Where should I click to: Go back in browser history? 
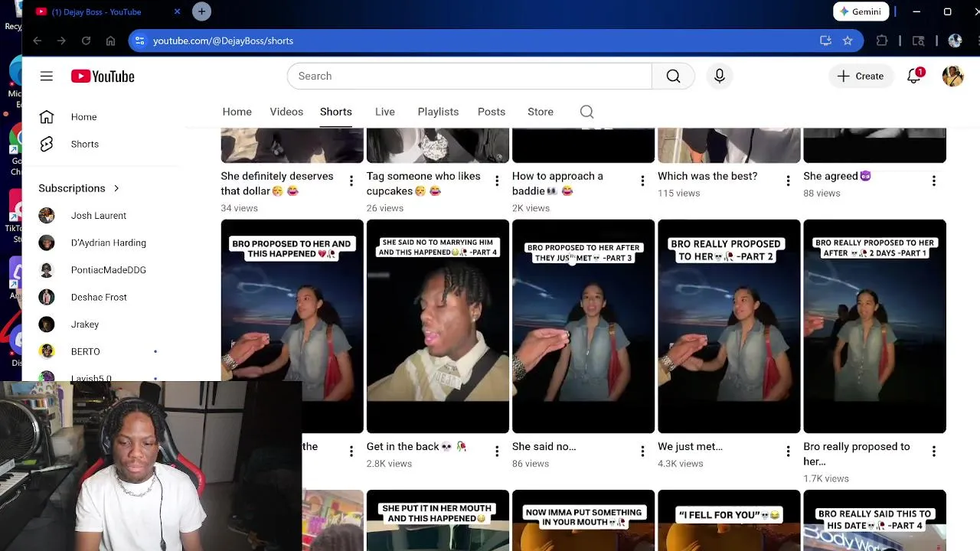pos(37,41)
